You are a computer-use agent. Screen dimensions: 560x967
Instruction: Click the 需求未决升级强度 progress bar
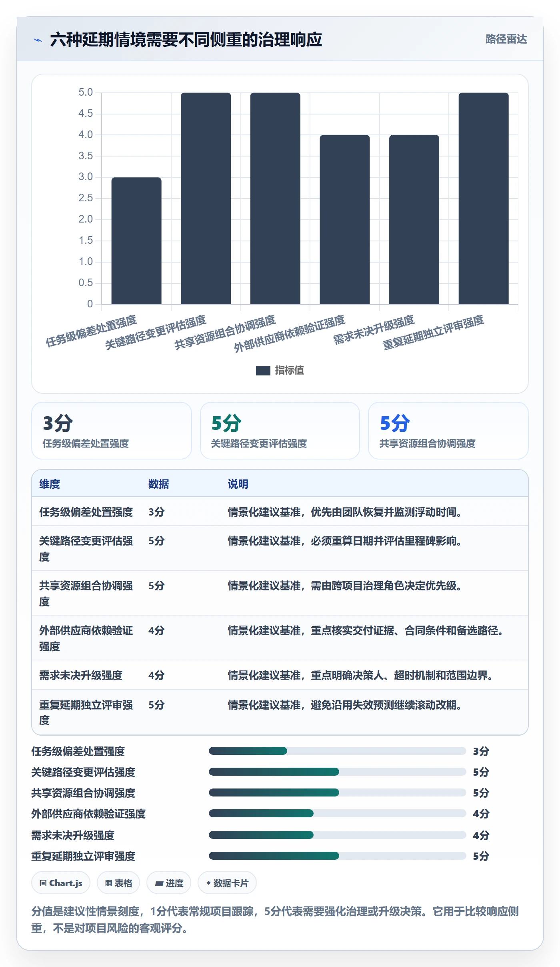pyautogui.click(x=337, y=835)
